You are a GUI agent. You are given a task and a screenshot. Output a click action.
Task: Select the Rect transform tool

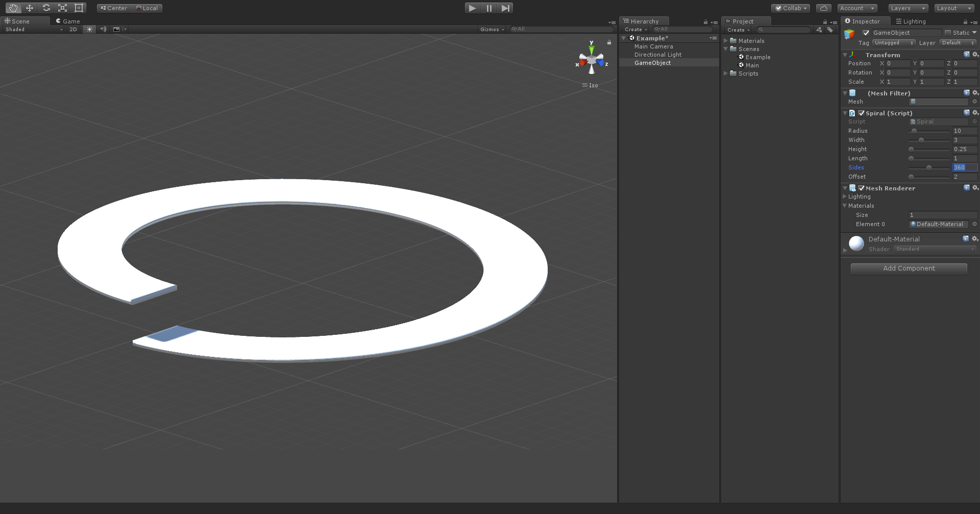pyautogui.click(x=79, y=8)
